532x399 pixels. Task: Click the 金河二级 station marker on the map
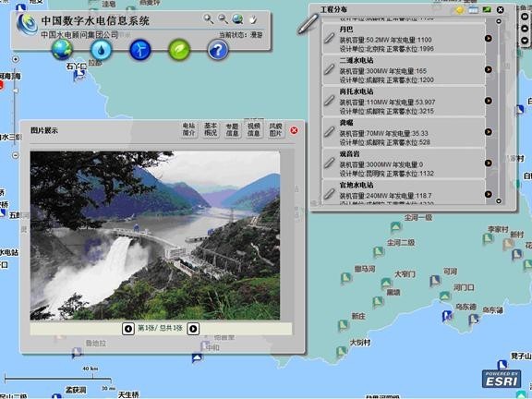(379, 252)
